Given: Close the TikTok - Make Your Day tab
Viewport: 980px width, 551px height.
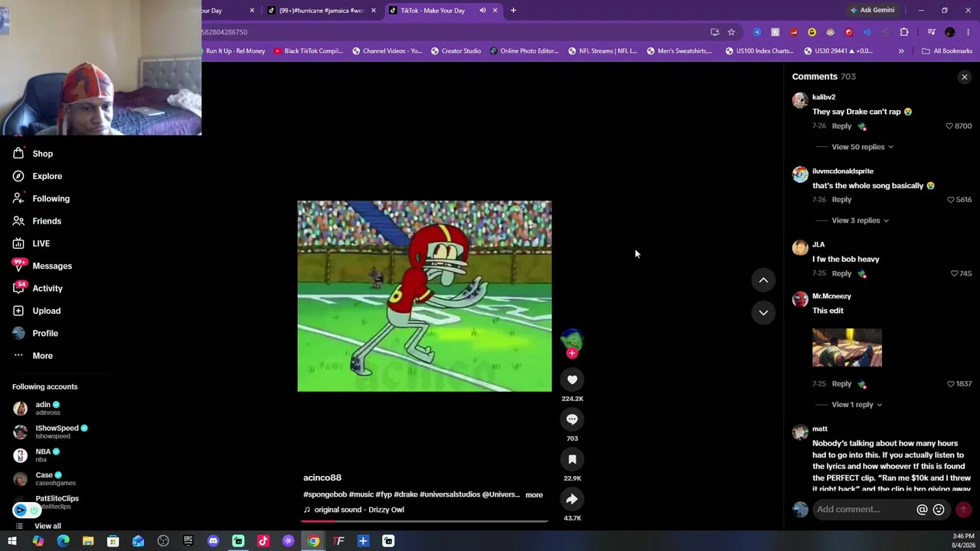Looking at the screenshot, I should 495,11.
